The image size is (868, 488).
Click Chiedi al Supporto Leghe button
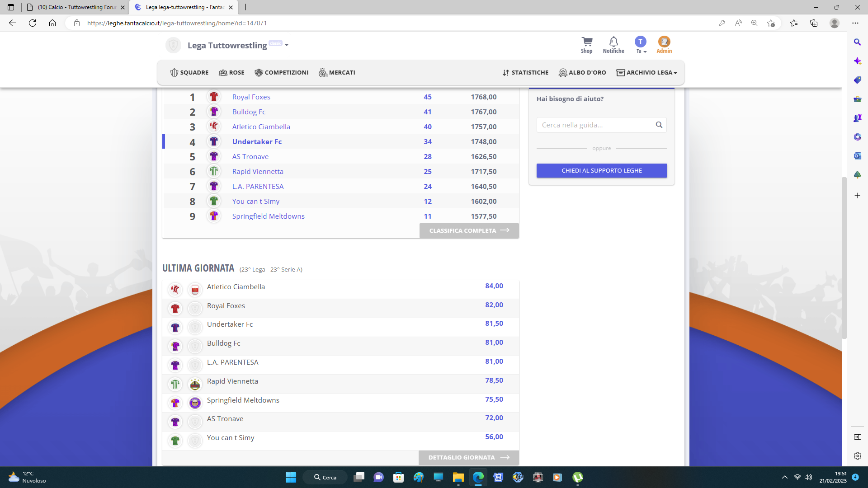tap(601, 170)
